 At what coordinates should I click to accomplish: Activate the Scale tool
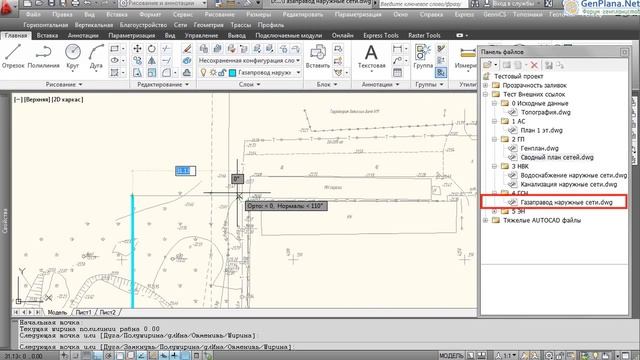coord(152,73)
